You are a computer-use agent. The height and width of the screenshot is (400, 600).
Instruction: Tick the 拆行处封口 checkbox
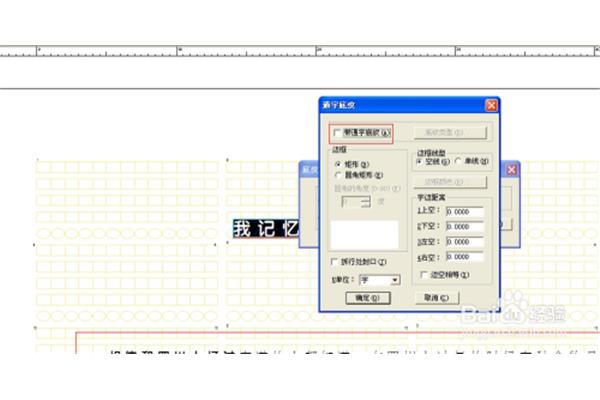point(334,262)
